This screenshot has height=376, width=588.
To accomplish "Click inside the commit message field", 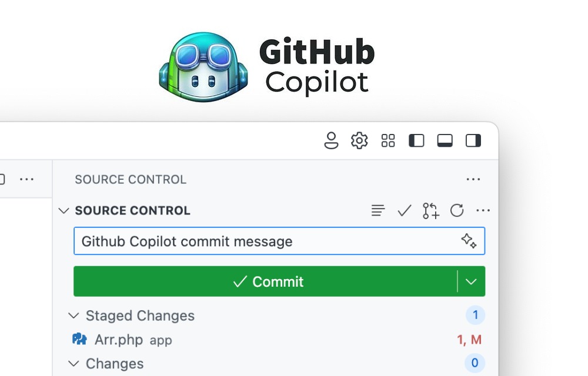I will 235,241.
